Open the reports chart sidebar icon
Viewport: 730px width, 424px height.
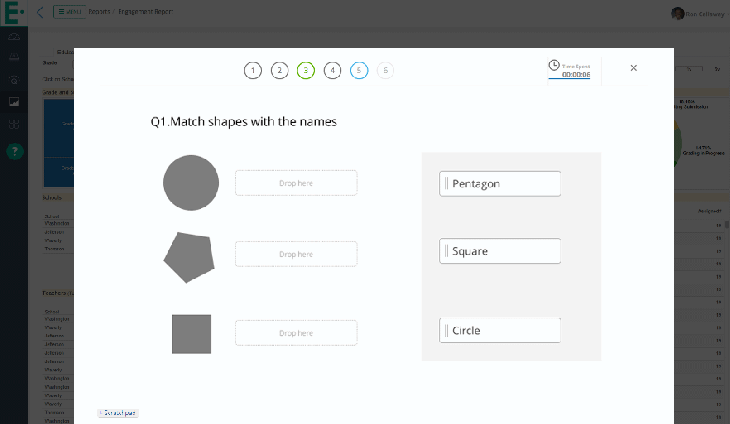[14, 101]
